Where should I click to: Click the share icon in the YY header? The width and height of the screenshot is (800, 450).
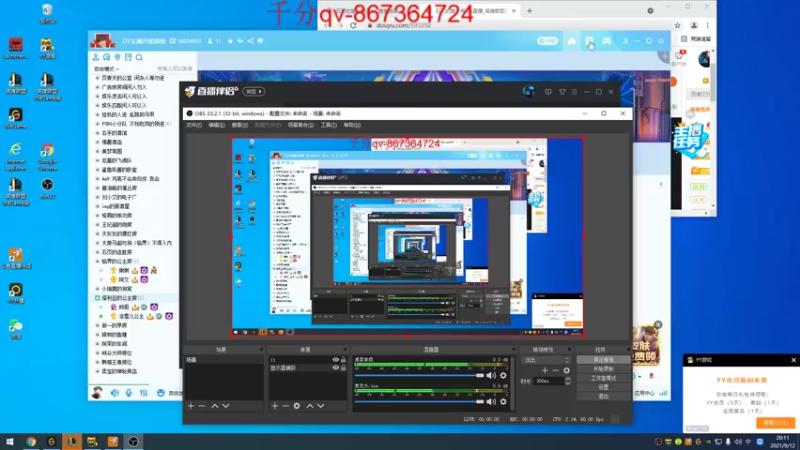pyautogui.click(x=250, y=41)
